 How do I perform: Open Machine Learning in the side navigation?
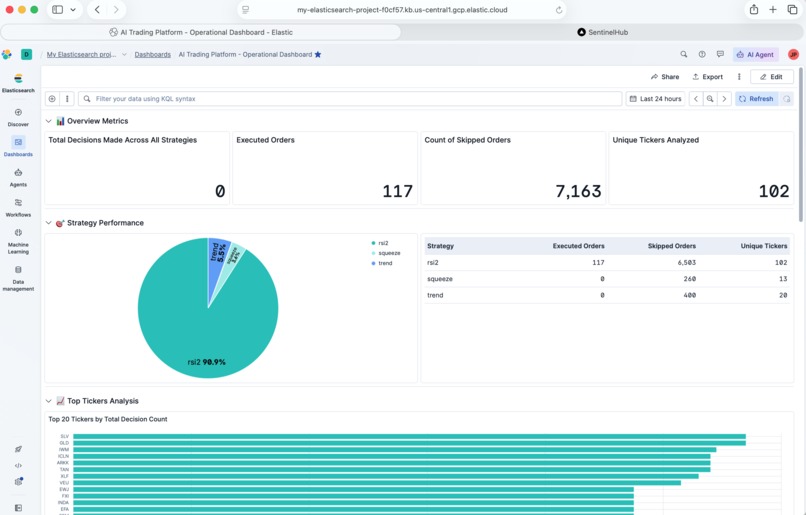point(18,241)
